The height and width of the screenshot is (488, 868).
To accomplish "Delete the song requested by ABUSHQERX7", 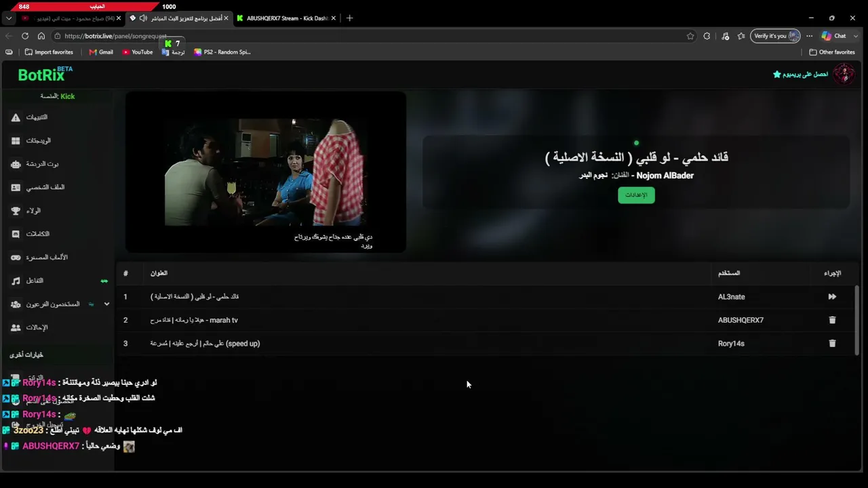I will pyautogui.click(x=832, y=320).
